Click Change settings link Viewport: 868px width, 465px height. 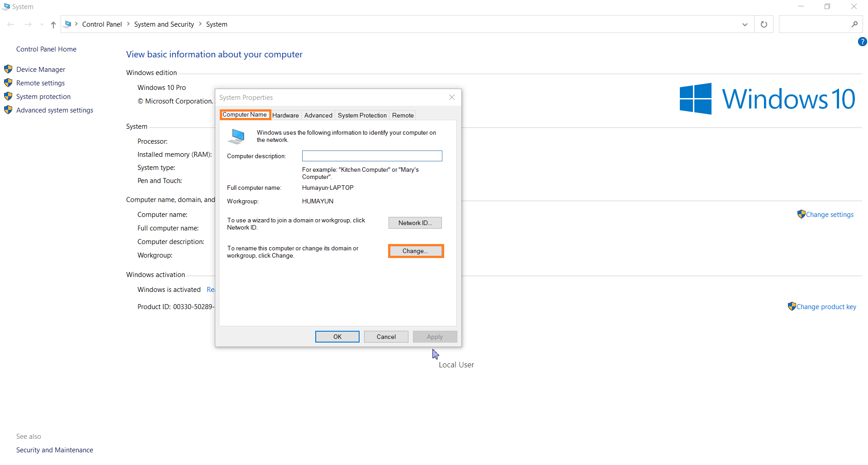coord(830,215)
